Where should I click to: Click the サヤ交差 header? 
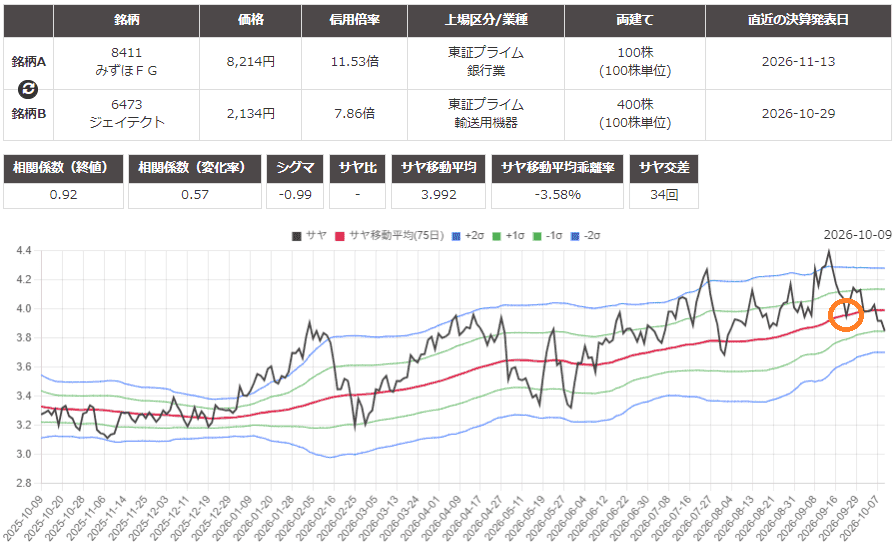pos(664,168)
